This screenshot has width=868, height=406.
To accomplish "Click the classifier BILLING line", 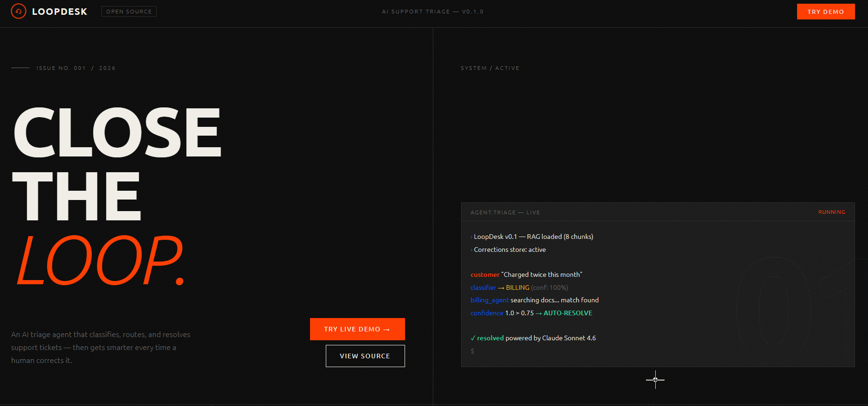I will [519, 287].
